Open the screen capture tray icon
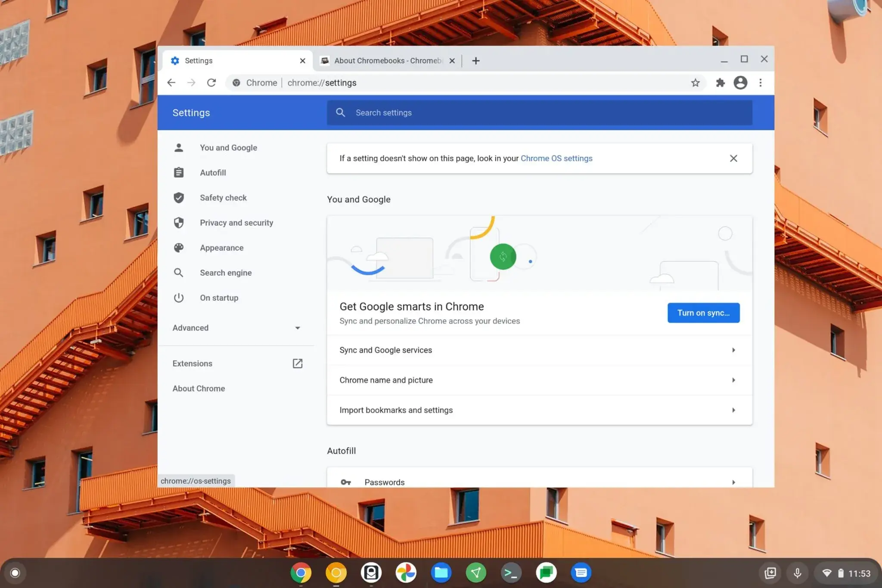 pyautogui.click(x=770, y=573)
